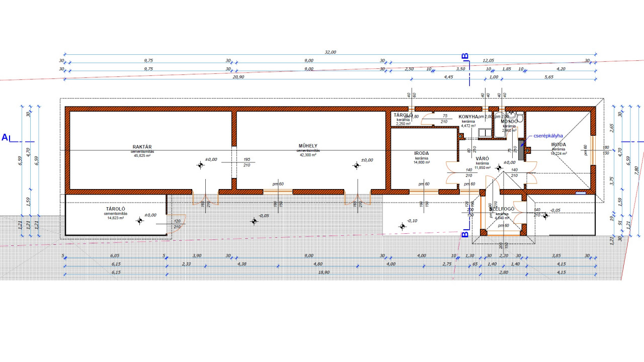
Task: Click the elevation marker symbol in VÁRÓ room
Action: point(499,167)
